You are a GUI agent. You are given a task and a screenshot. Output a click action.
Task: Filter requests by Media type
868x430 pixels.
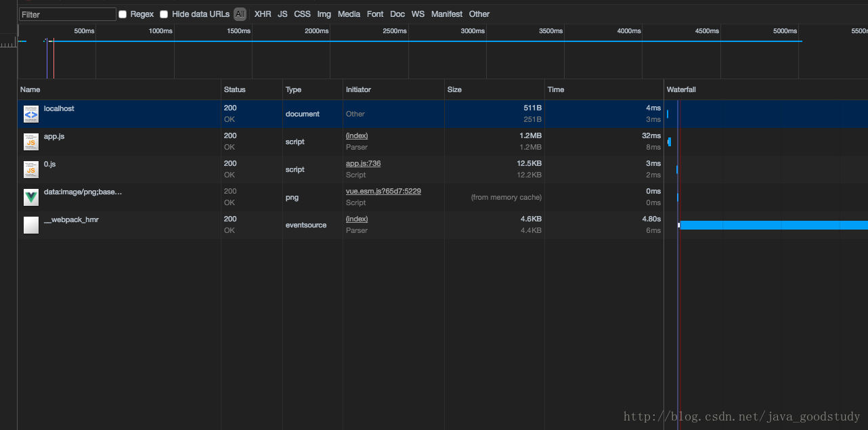pos(349,14)
